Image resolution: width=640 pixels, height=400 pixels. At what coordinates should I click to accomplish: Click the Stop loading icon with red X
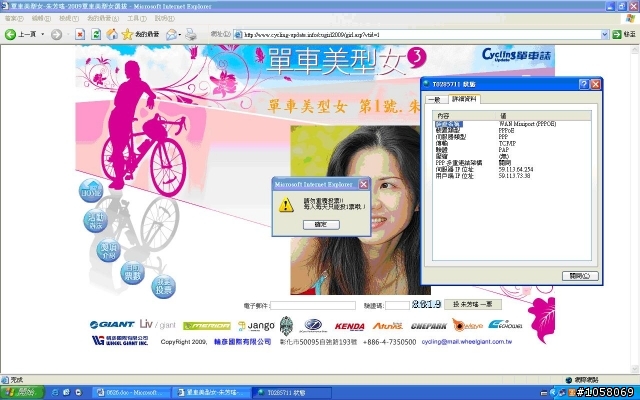[80, 35]
